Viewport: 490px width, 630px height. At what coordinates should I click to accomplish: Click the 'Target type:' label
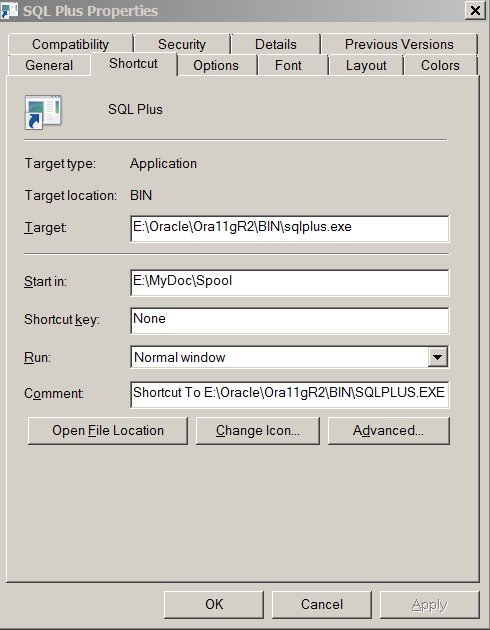pos(60,164)
